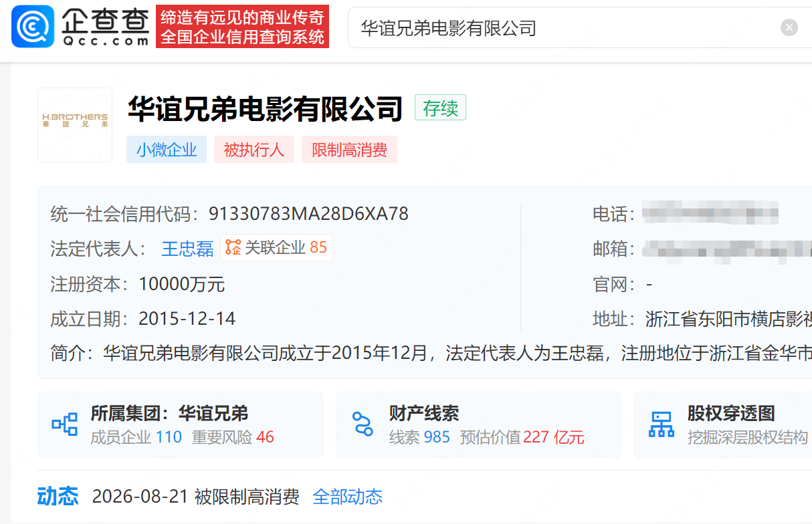Open the 财产线索 card title
This screenshot has width=812, height=524.
click(x=424, y=414)
